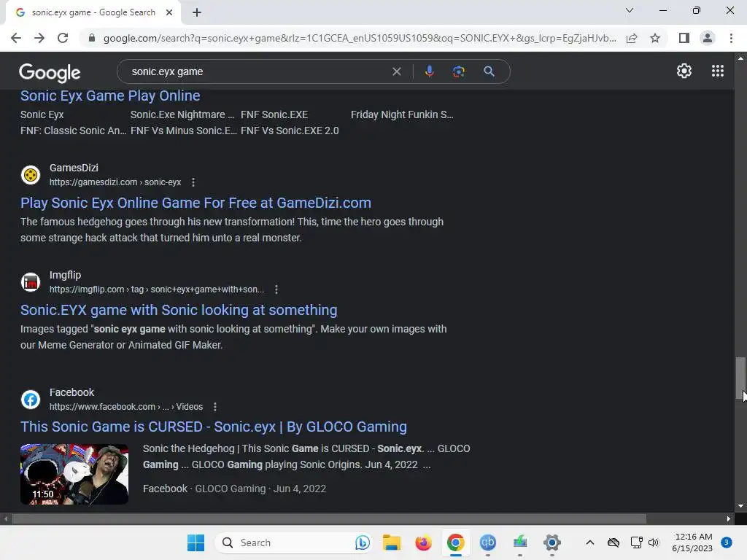Launch Firefox from the taskbar
The height and width of the screenshot is (560, 747).
(423, 542)
